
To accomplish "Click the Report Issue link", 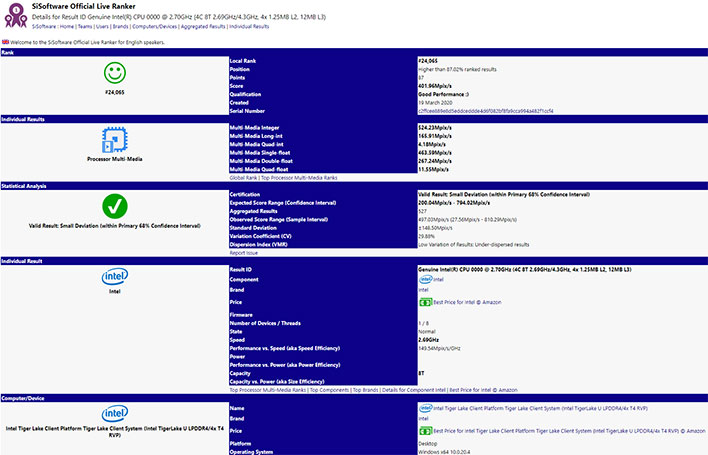I will pos(246,254).
